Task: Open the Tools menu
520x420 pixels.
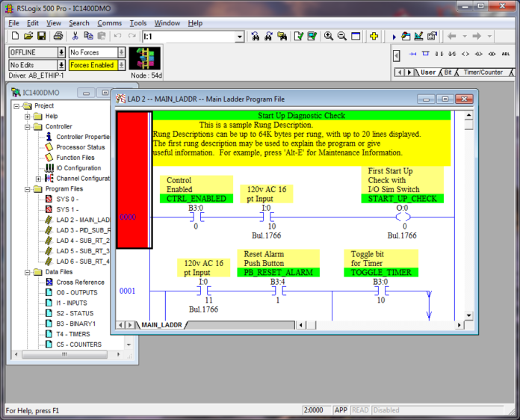Action: [x=138, y=23]
